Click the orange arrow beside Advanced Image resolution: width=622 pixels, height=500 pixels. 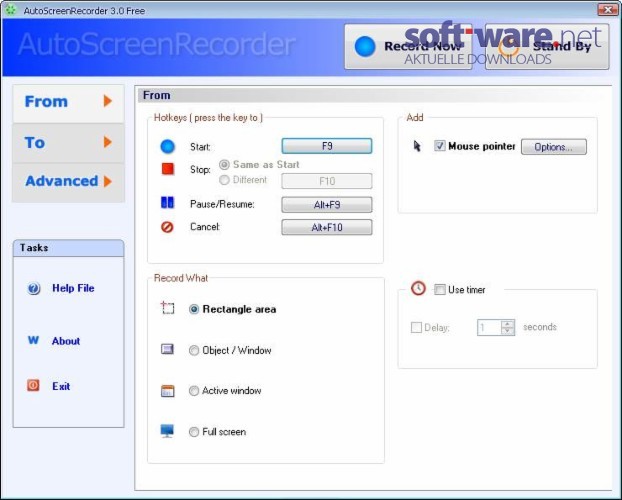(108, 181)
